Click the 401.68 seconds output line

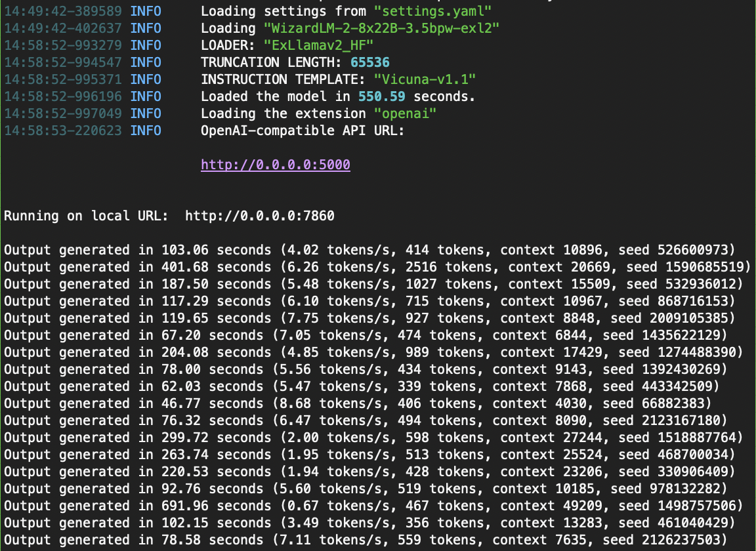pyautogui.click(x=377, y=267)
